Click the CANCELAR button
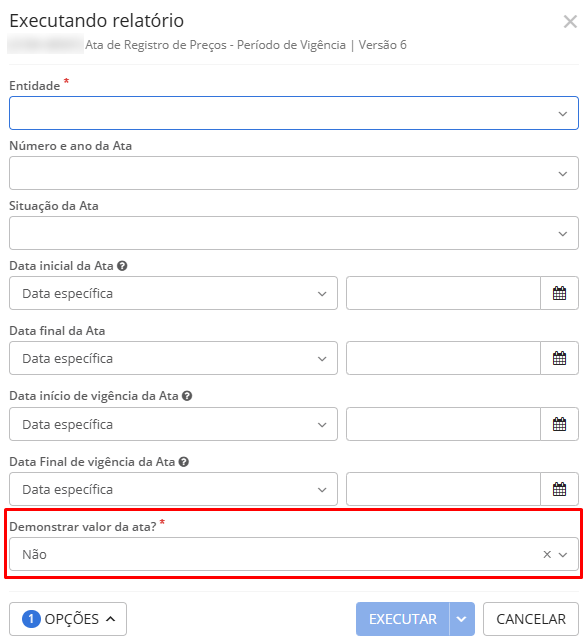587x643 pixels. 531,619
